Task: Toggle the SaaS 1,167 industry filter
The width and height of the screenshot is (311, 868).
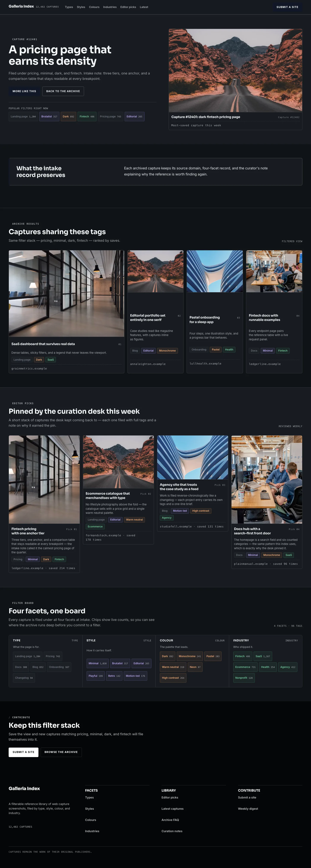Action: pyautogui.click(x=263, y=656)
